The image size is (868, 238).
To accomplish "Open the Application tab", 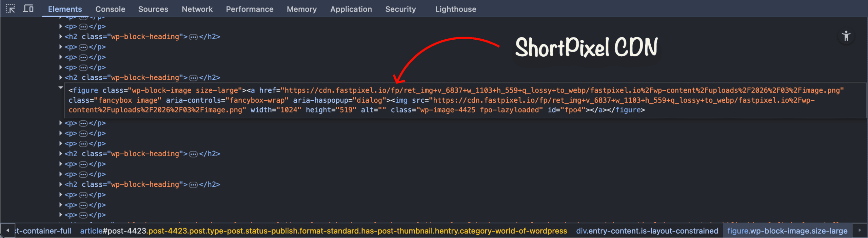I will (x=351, y=9).
